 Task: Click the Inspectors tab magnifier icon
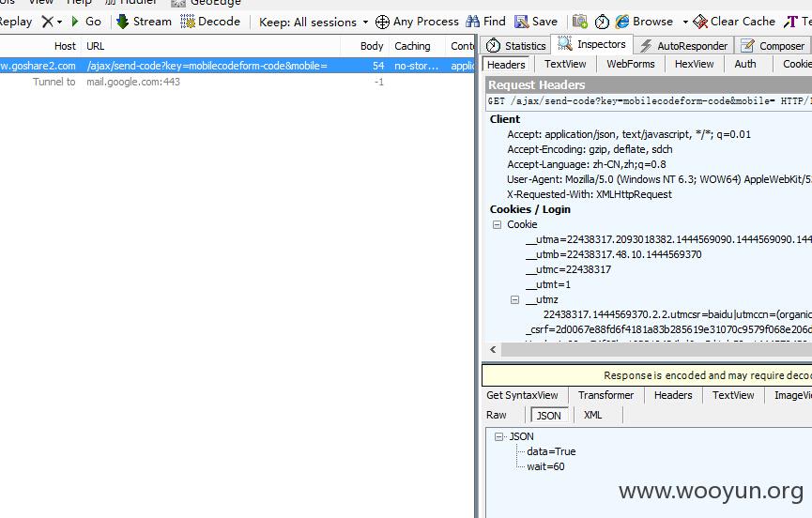click(564, 44)
